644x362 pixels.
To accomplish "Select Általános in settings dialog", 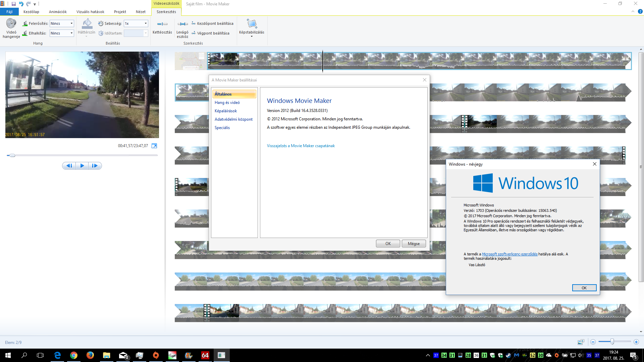I will point(234,94).
